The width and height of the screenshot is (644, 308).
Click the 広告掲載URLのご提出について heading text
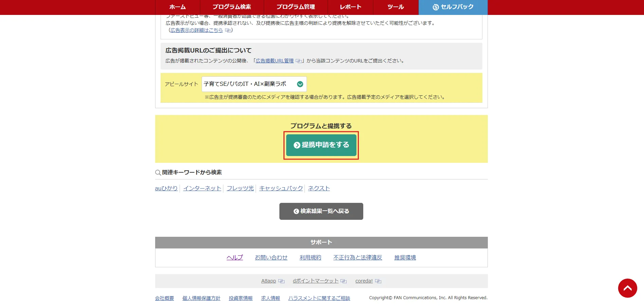tap(208, 51)
